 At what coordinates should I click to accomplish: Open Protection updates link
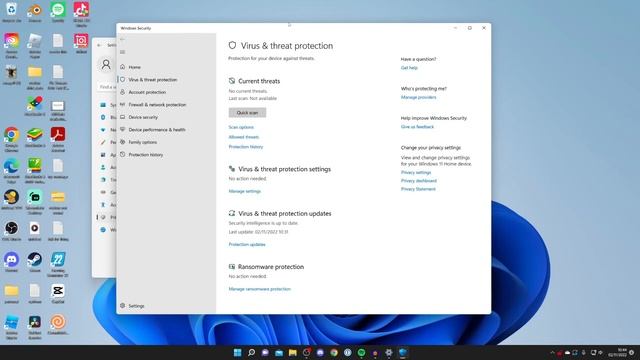click(x=247, y=244)
